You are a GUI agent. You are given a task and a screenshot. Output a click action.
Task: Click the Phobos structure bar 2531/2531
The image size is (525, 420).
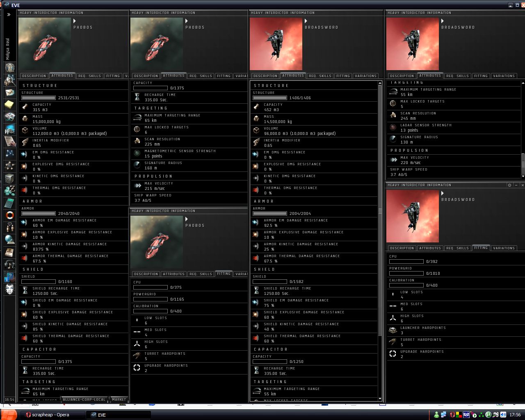click(39, 98)
